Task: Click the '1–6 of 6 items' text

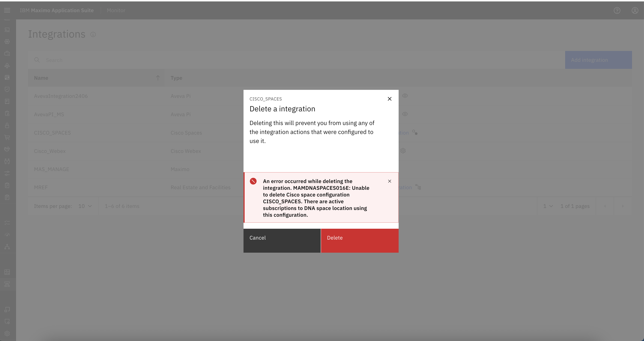Action: (122, 206)
